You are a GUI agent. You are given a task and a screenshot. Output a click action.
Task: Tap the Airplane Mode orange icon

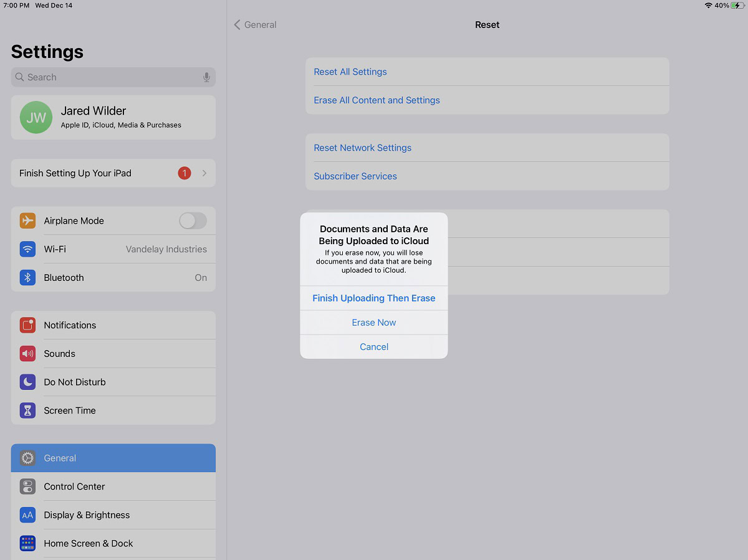click(x=27, y=221)
